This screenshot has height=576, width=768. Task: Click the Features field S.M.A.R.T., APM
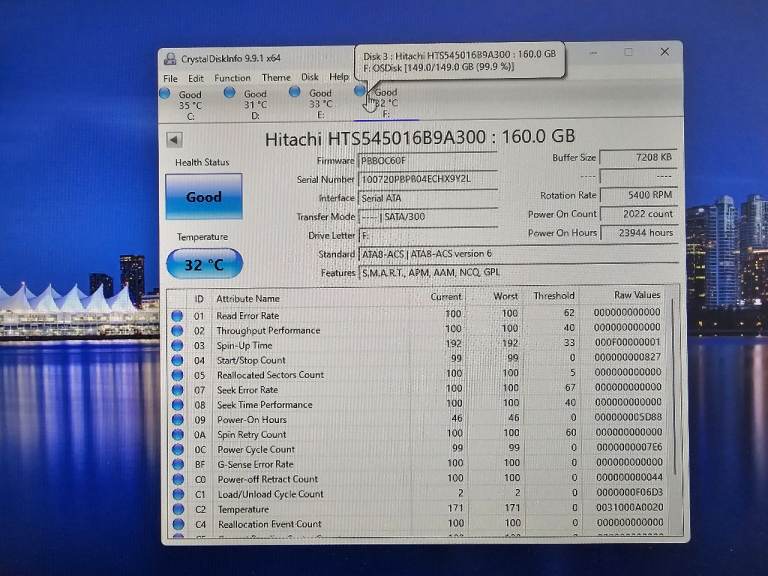pyautogui.click(x=518, y=272)
